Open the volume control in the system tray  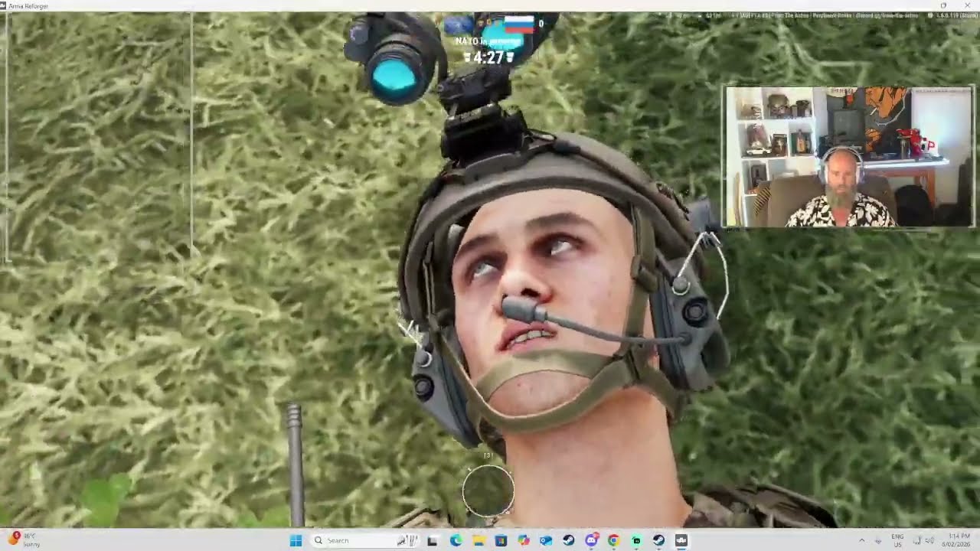pos(929,540)
